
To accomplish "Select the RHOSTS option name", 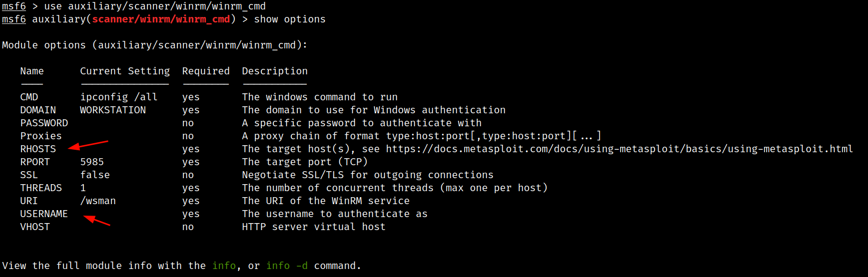I will pyautogui.click(x=38, y=149).
